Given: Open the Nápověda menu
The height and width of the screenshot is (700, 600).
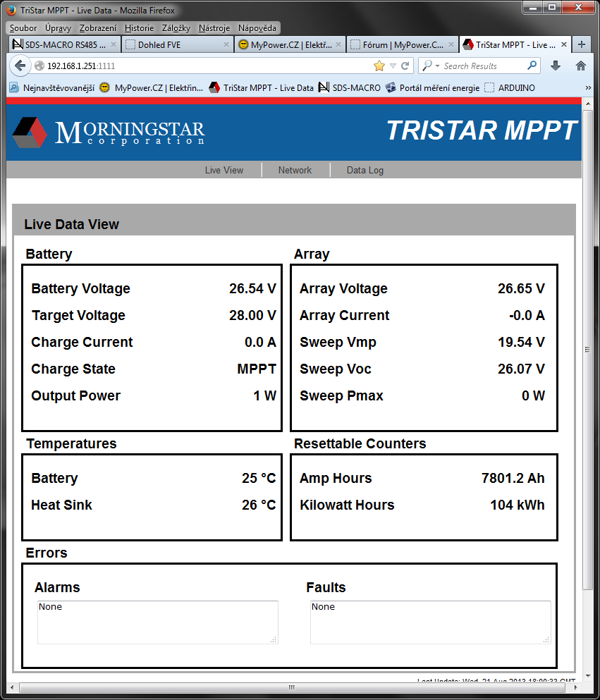Looking at the screenshot, I should pos(257,28).
